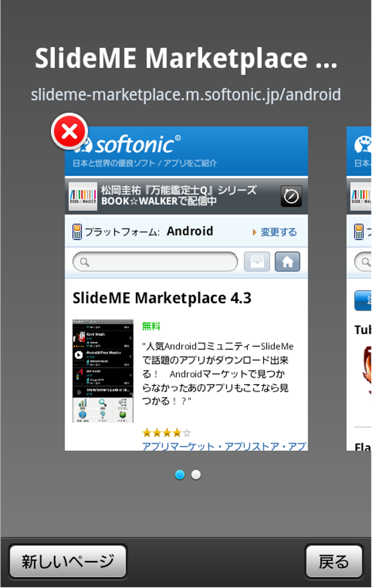Click the BOOK☆WALKER logo in the banner
The width and height of the screenshot is (372, 588).
click(83, 196)
